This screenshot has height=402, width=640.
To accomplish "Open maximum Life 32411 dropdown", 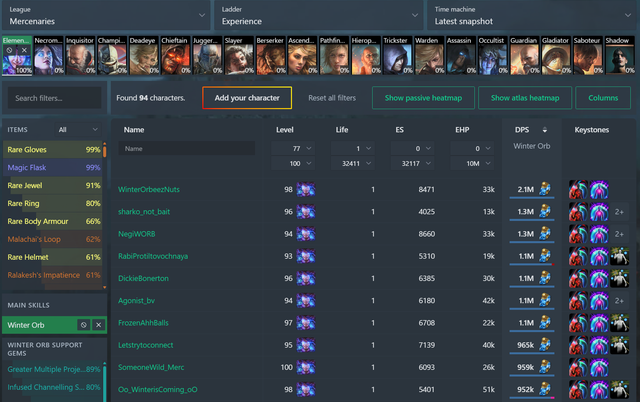I will tap(353, 163).
